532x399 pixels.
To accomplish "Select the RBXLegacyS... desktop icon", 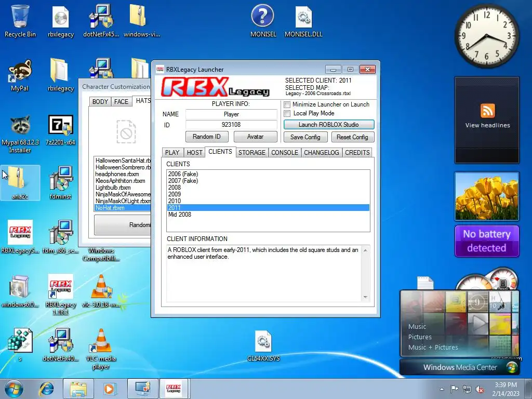I will (x=20, y=237).
